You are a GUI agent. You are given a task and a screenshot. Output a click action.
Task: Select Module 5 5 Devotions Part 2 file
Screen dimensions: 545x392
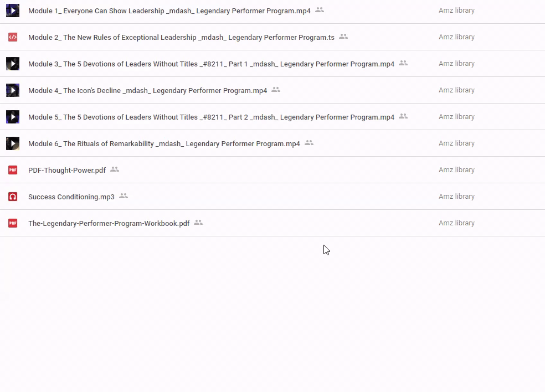pos(211,117)
